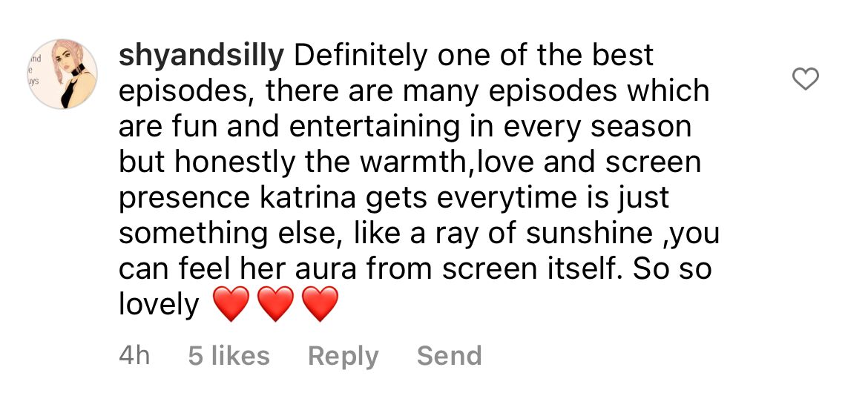Click Send below the comment
The height and width of the screenshot is (416, 868).
click(449, 356)
